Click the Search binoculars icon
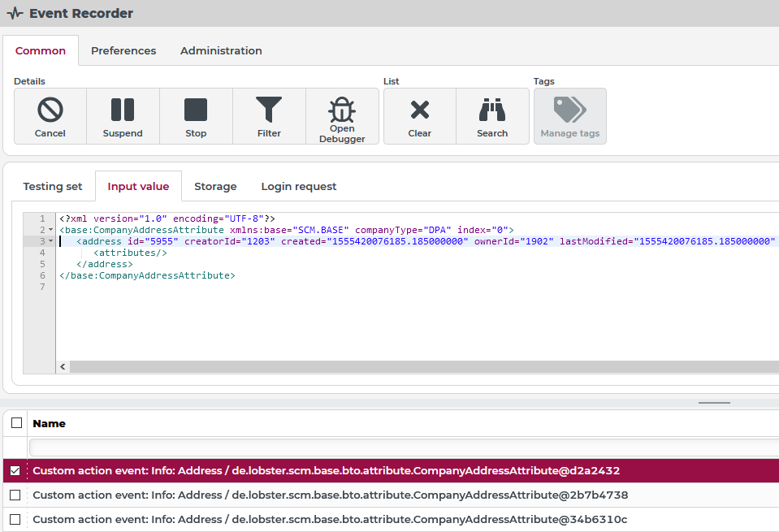This screenshot has width=779, height=532. click(x=492, y=116)
